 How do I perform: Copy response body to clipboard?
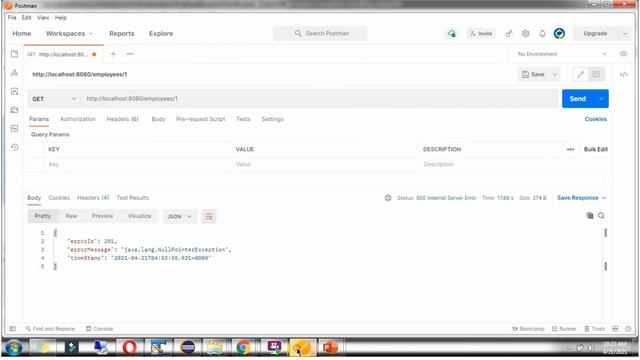590,216
